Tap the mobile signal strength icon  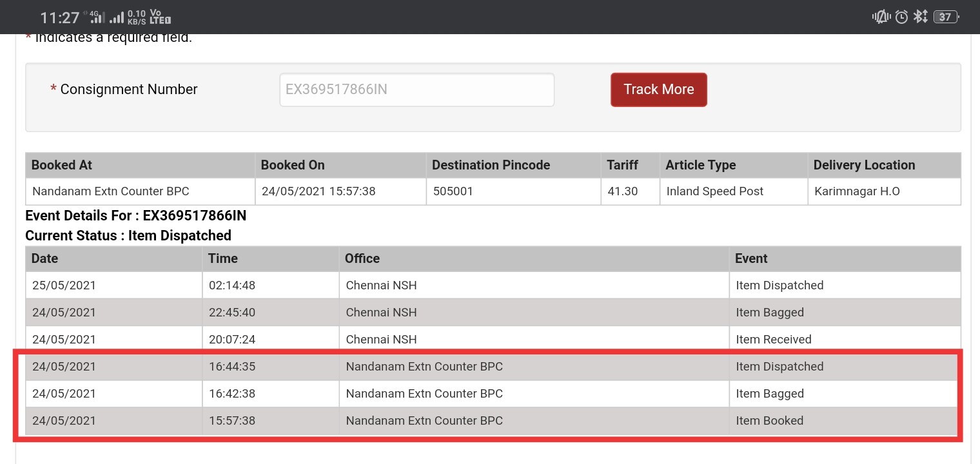(x=116, y=17)
